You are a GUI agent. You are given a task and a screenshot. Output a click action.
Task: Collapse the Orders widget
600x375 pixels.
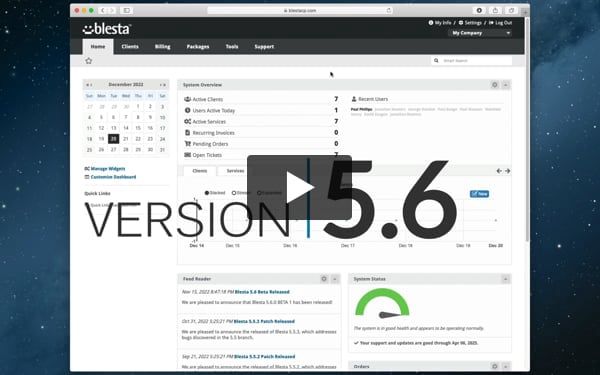505,366
